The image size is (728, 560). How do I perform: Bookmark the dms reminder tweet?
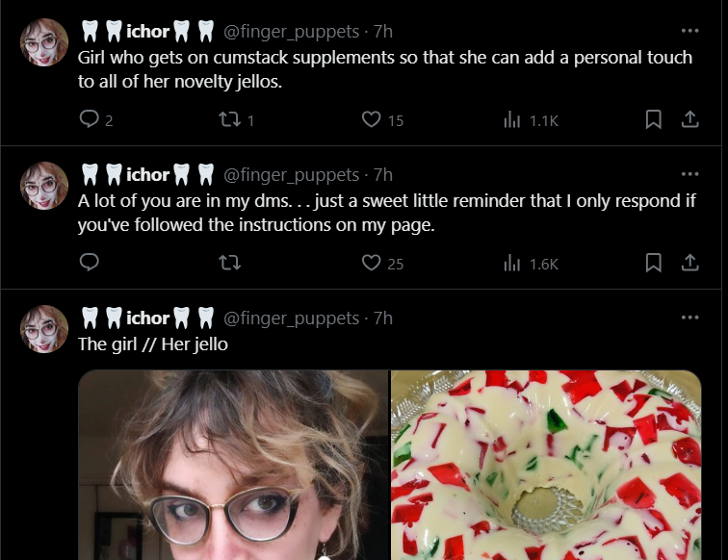(x=653, y=263)
